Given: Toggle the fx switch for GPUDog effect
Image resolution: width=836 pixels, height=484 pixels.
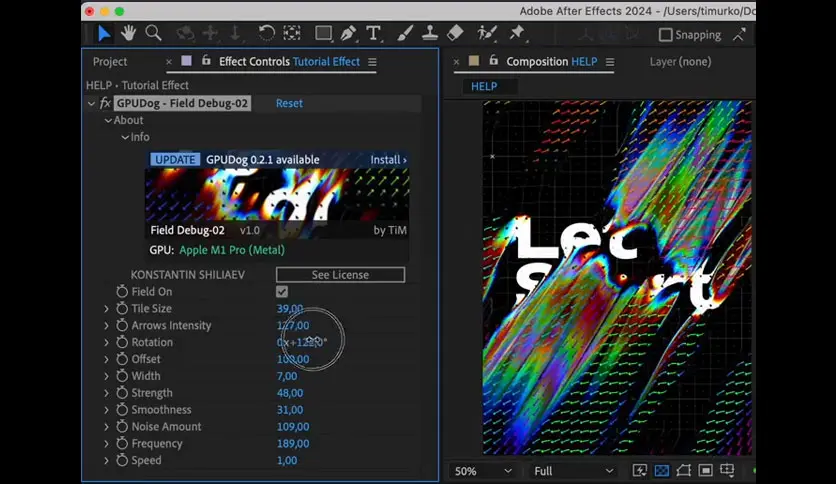Looking at the screenshot, I should pos(106,103).
